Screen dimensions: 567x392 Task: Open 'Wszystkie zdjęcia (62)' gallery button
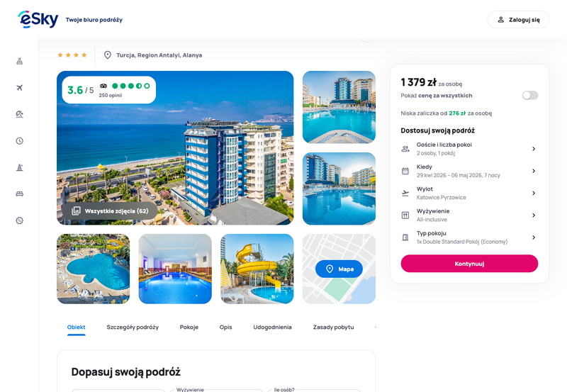click(110, 211)
